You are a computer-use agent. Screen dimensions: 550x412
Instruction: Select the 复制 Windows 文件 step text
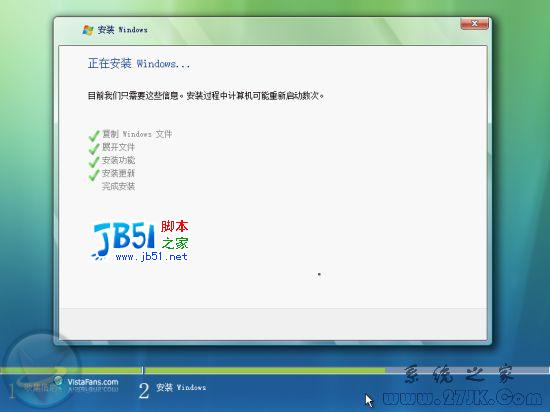coord(137,134)
